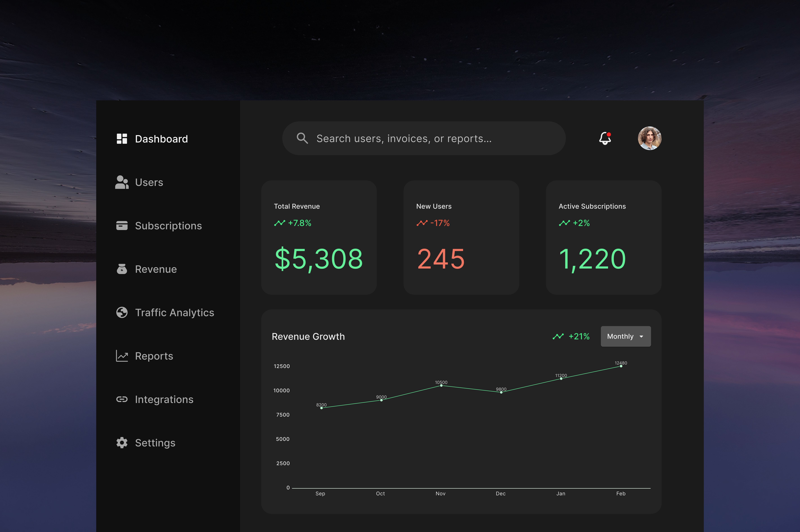Click the Traffic Analytics globe icon
800x532 pixels.
tap(122, 313)
